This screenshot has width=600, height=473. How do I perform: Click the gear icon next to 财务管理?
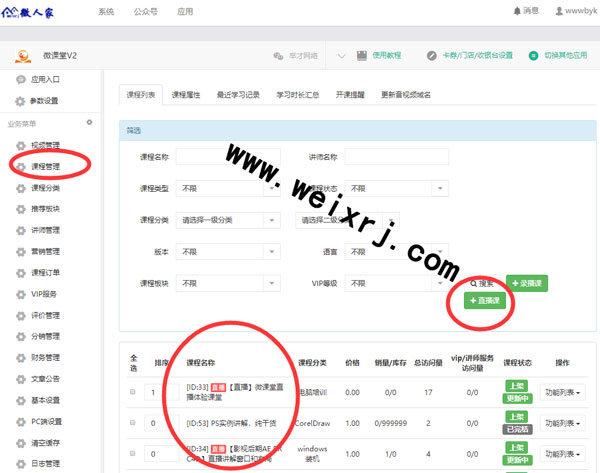pyautogui.click(x=21, y=358)
